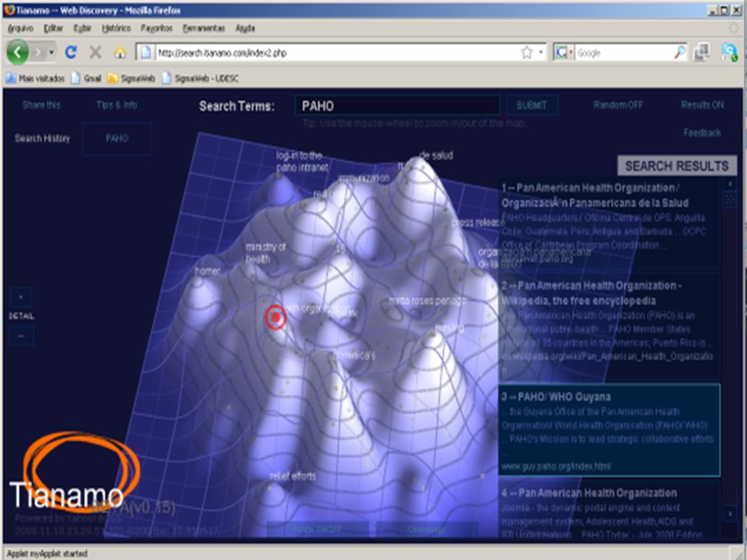The height and width of the screenshot is (560, 747).
Task: Click the www.guy.paho.org/index.html URL
Action: pyautogui.click(x=556, y=466)
